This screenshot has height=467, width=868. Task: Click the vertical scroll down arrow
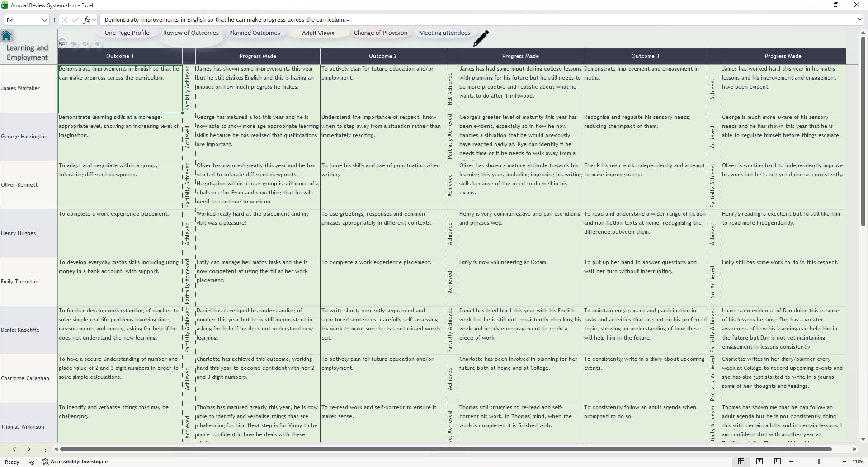point(863,439)
